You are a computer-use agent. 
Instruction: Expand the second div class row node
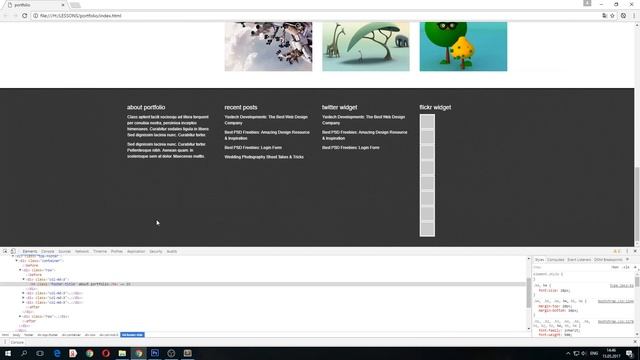pyautogui.click(x=20, y=316)
